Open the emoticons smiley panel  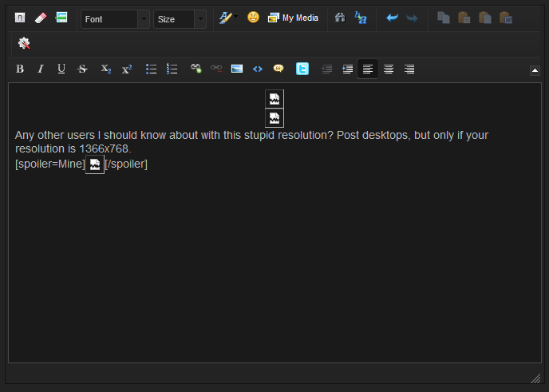253,18
